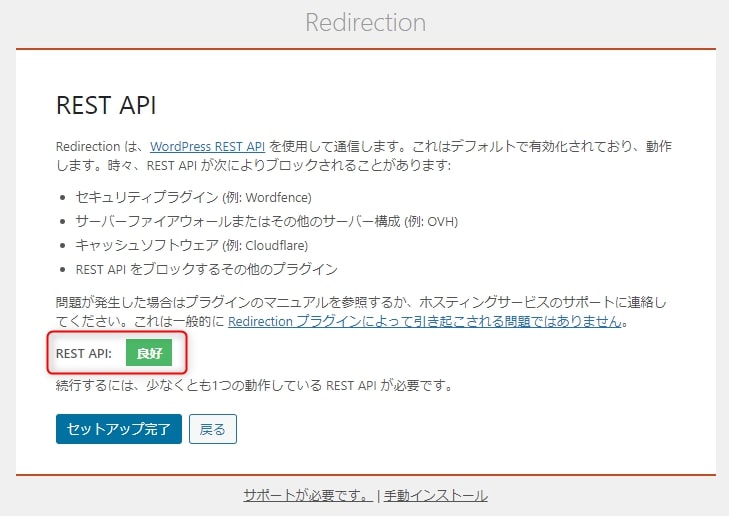Click the 続行するには requirement sentence
The width and height of the screenshot is (729, 516).
(x=254, y=385)
